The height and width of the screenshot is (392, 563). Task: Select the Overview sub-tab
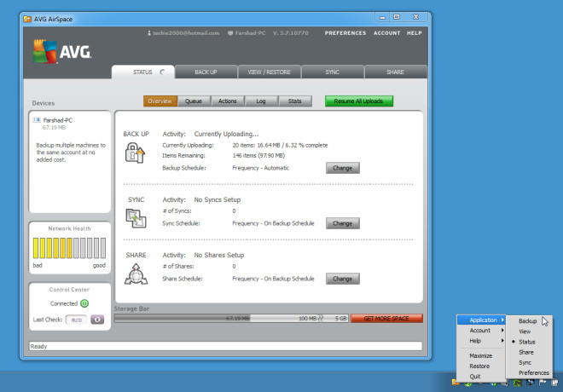tap(160, 101)
